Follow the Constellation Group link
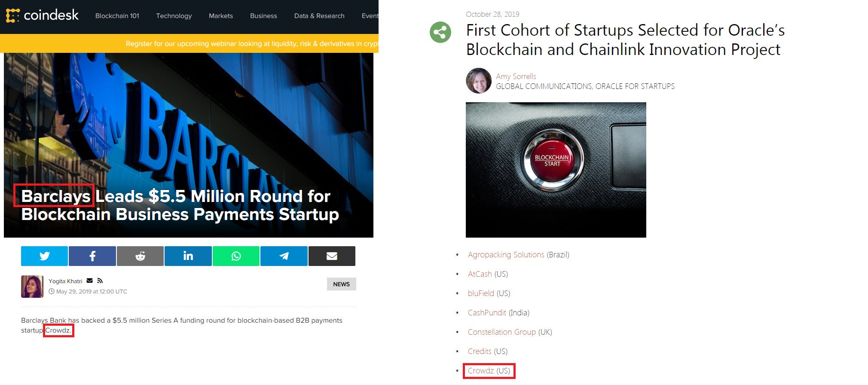 [501, 332]
